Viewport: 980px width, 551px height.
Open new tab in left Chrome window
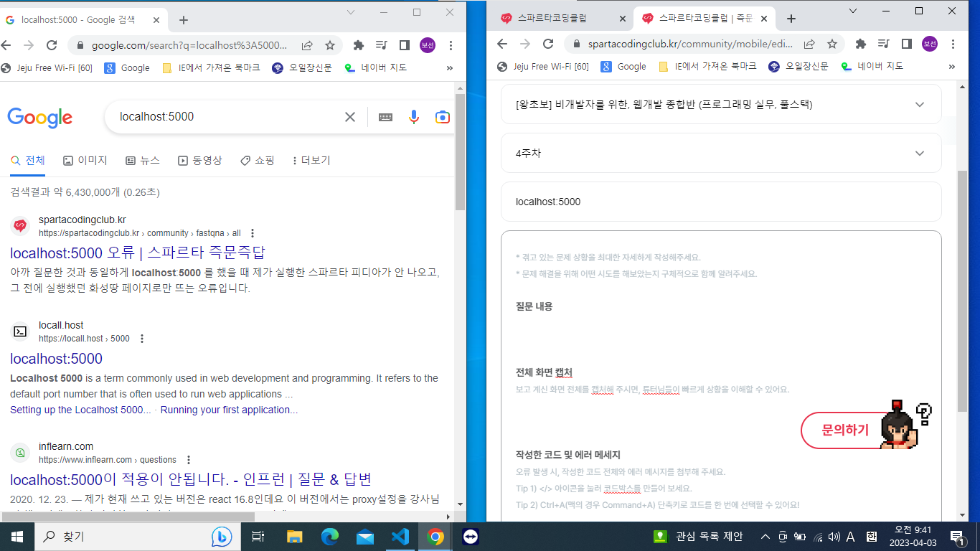pos(184,20)
